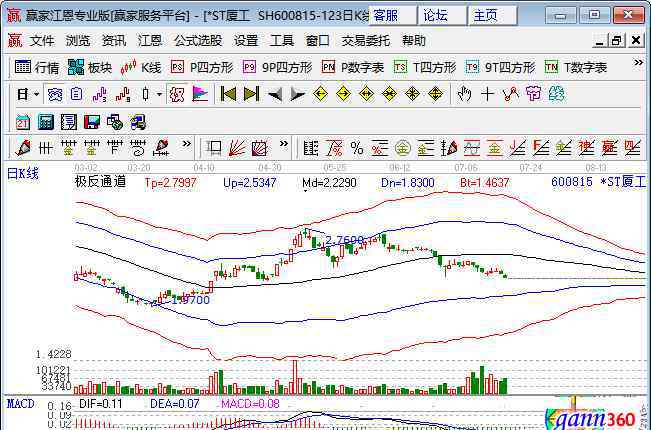651x430 pixels.
Task: Click the 日K线 chart label
Action: point(23,173)
